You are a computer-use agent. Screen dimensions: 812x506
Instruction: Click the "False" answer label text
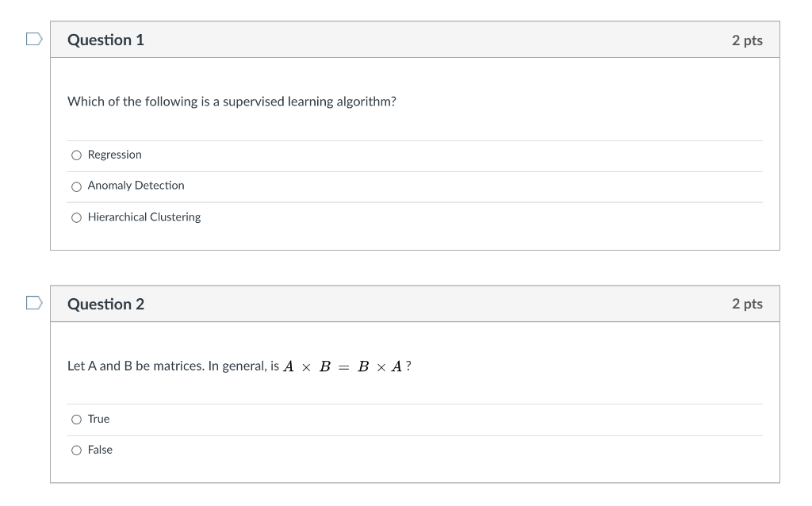tap(100, 450)
